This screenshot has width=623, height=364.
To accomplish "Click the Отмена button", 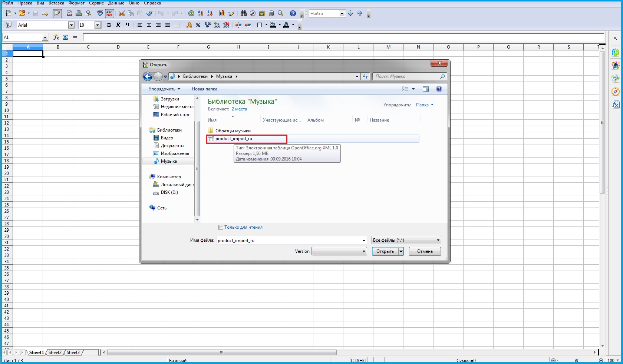I will pyautogui.click(x=425, y=251).
